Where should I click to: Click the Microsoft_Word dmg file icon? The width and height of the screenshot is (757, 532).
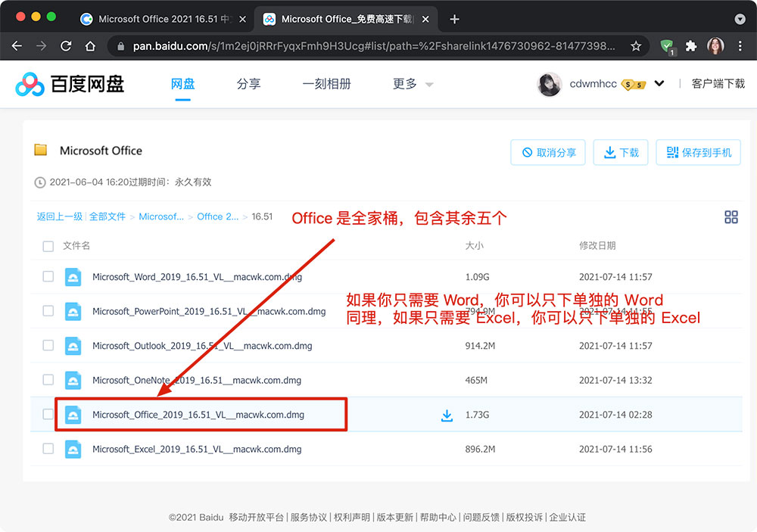(x=73, y=277)
